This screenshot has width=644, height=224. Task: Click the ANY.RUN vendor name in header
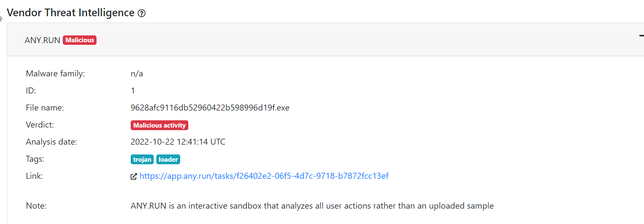pyautogui.click(x=42, y=40)
